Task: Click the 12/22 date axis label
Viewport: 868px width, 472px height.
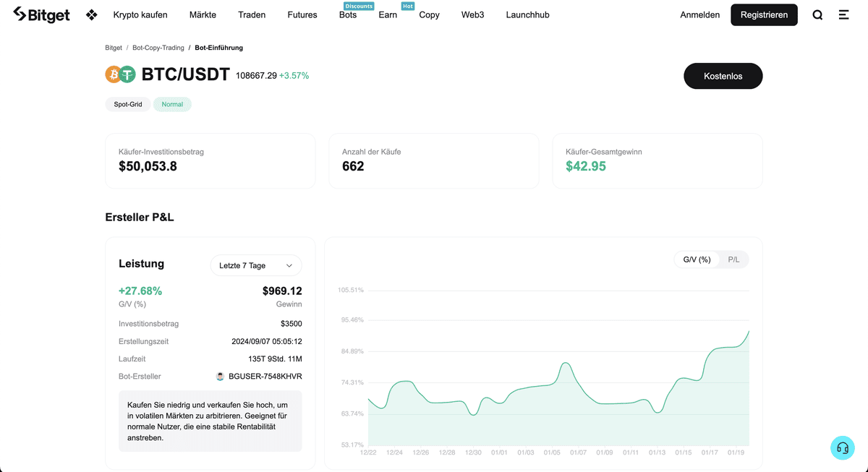Action: coord(368,452)
